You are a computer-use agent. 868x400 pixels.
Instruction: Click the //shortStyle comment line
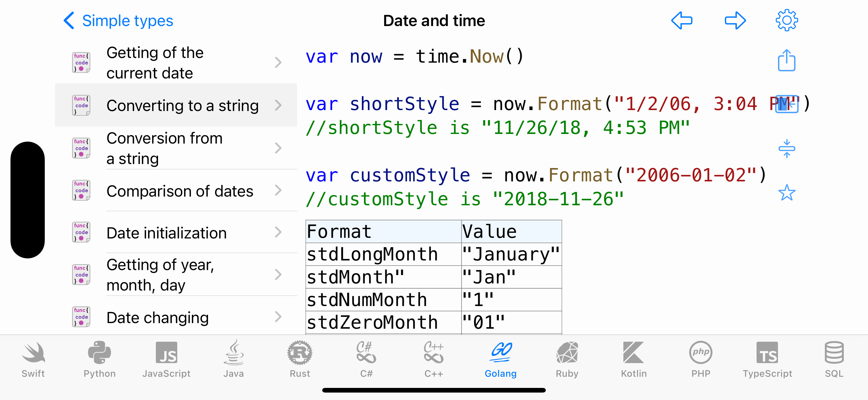498,128
